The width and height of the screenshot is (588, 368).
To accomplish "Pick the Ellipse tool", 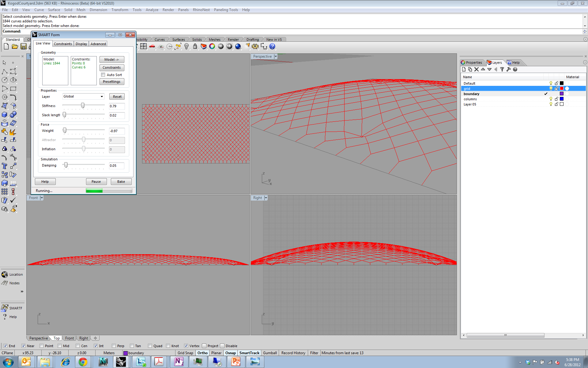I will [x=13, y=80].
